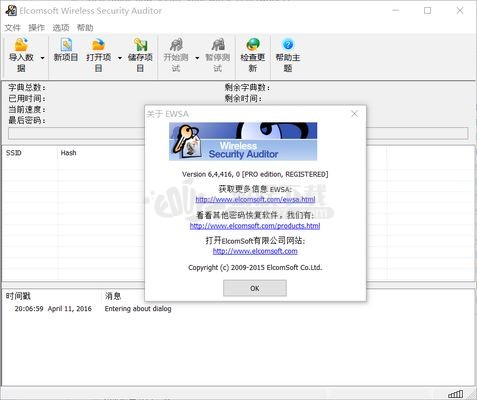This screenshot has height=400, width=477.
Task: Click the Last Password (最后密码) label
Action: [27, 120]
